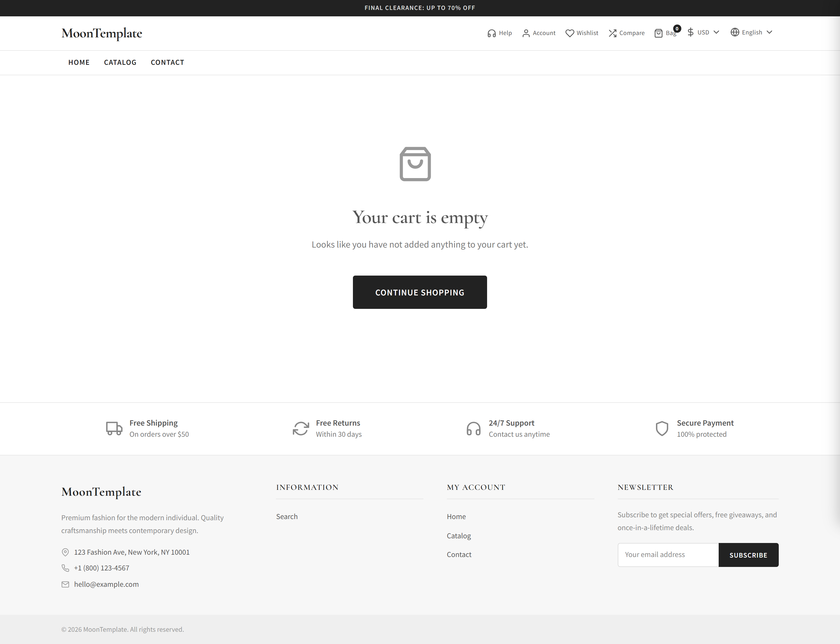
Task: Click the hello@example.com email link
Action: (106, 584)
